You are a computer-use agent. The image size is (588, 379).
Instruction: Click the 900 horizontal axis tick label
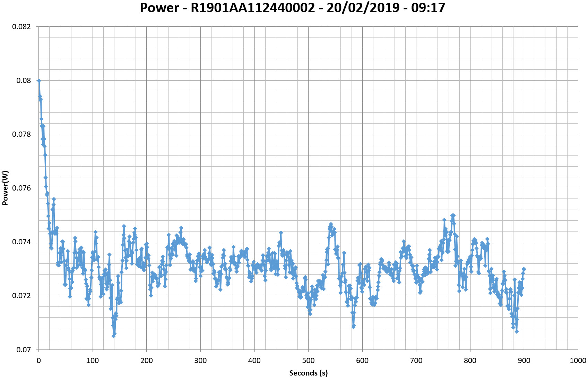point(524,361)
